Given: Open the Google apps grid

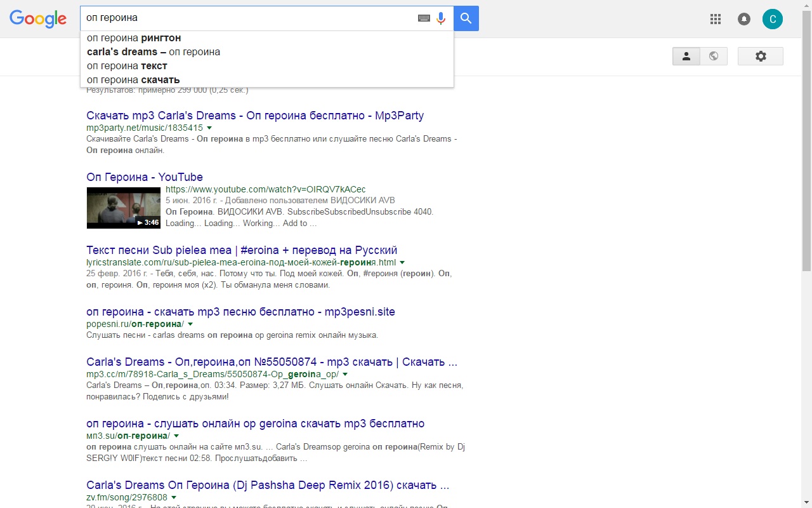Looking at the screenshot, I should pyautogui.click(x=716, y=19).
